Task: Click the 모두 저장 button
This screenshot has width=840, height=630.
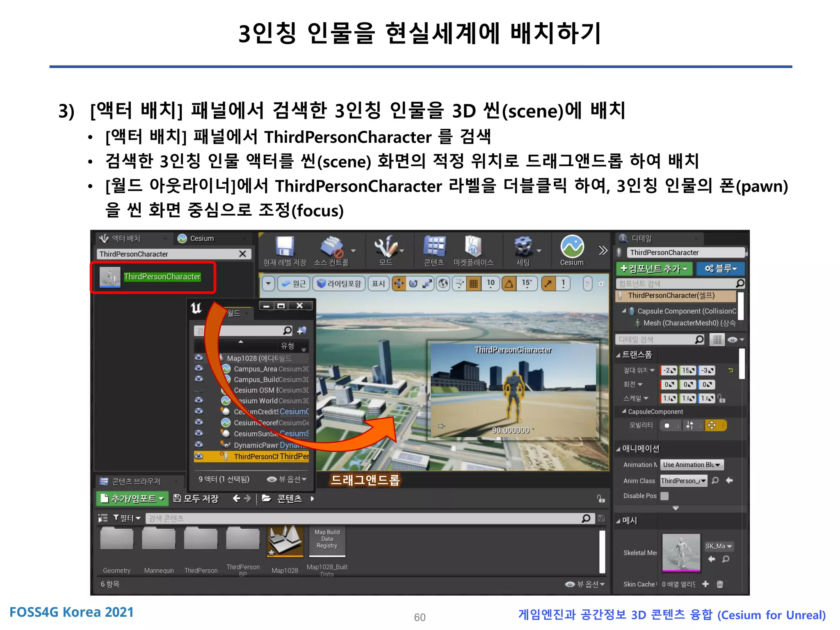Action: tap(196, 499)
